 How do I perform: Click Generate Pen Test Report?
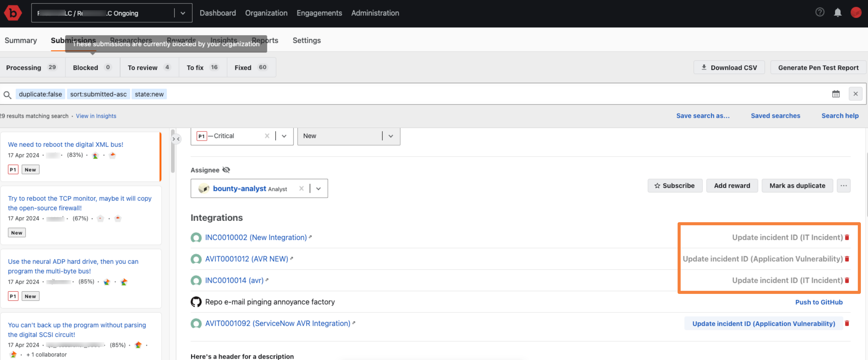coord(818,68)
